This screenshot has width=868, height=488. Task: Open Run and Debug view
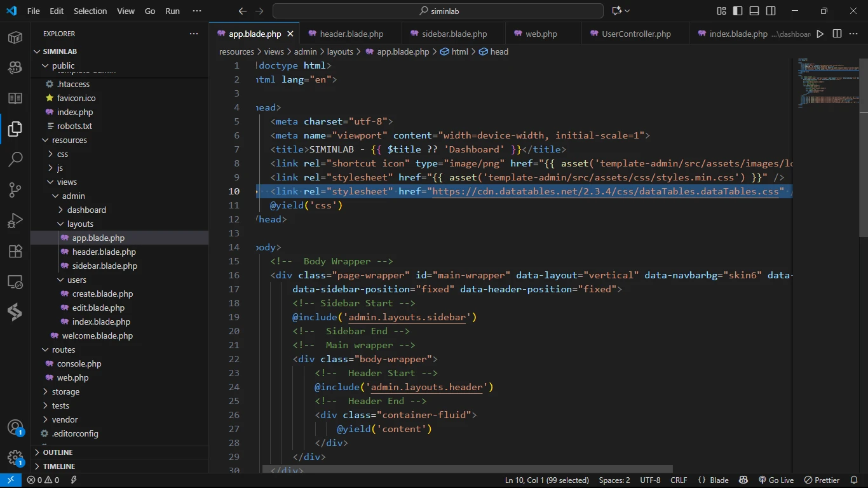tap(15, 220)
